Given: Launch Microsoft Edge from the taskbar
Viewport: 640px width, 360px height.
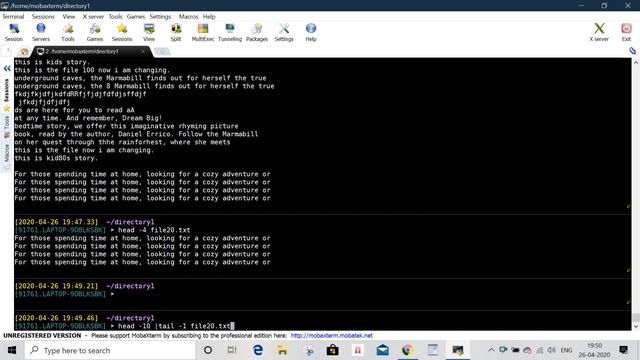Looking at the screenshot, I should [x=258, y=350].
